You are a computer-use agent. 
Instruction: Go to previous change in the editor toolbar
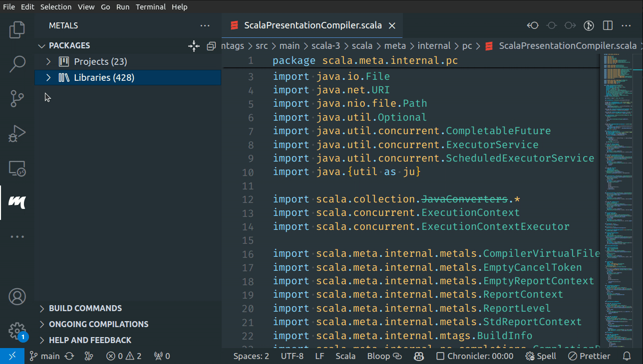point(533,25)
